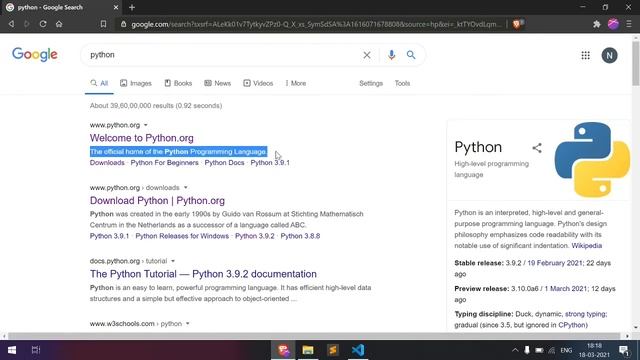The width and height of the screenshot is (640, 360).
Task: Click the browser address bar URL
Action: pyautogui.click(x=316, y=24)
